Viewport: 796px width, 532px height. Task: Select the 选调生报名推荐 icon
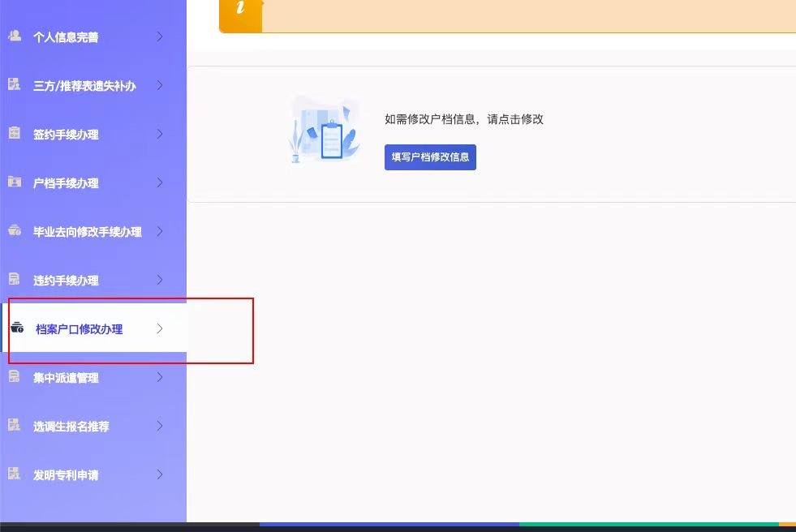[x=15, y=426]
